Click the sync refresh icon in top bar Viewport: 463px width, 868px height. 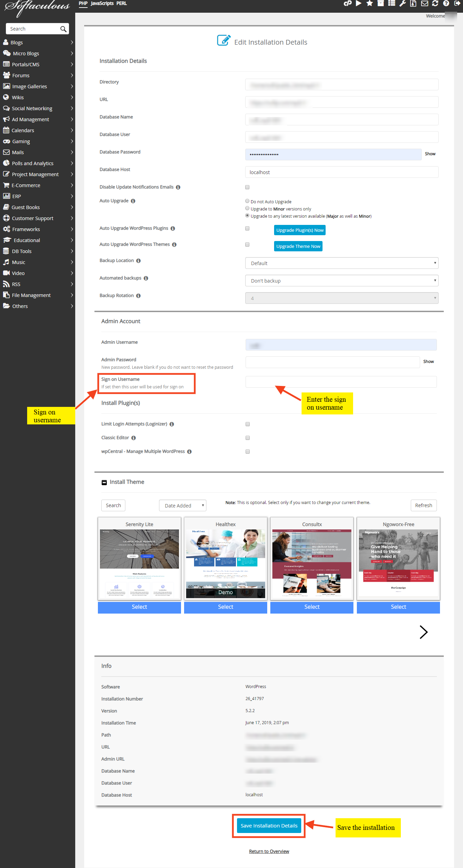point(435,3)
